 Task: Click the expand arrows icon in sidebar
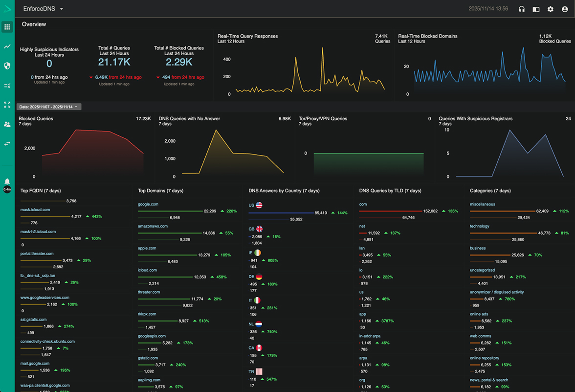pos(7,105)
